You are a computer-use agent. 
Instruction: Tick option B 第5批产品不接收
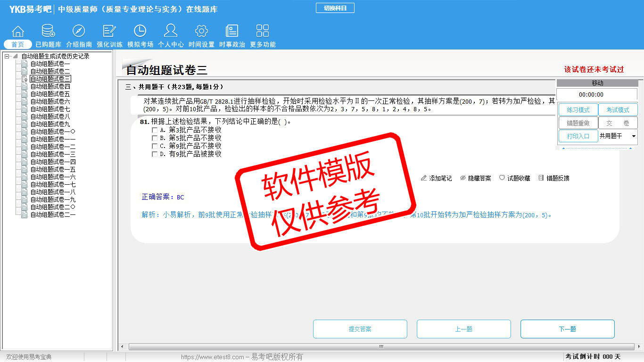click(155, 138)
